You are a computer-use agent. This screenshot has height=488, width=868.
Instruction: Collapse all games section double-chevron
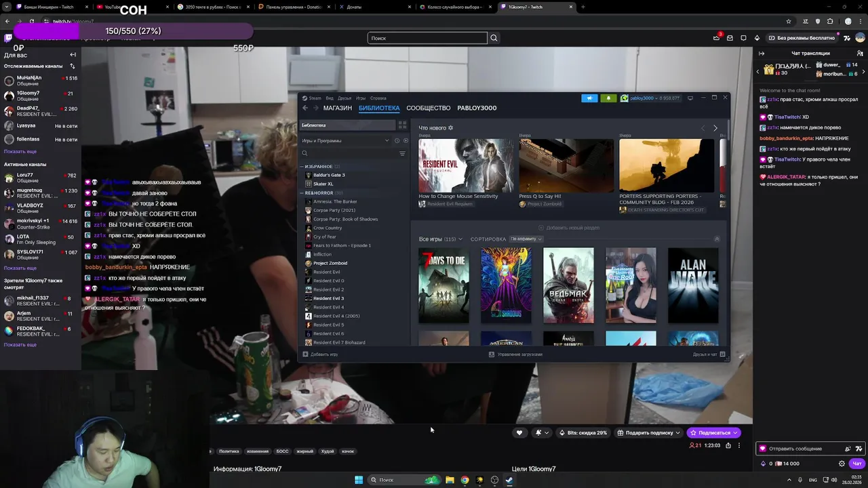(x=717, y=239)
